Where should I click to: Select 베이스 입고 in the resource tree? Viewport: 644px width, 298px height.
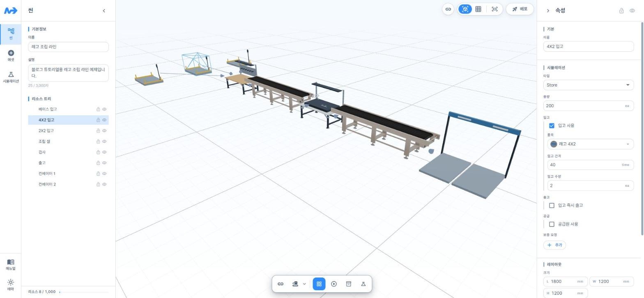pyautogui.click(x=68, y=109)
